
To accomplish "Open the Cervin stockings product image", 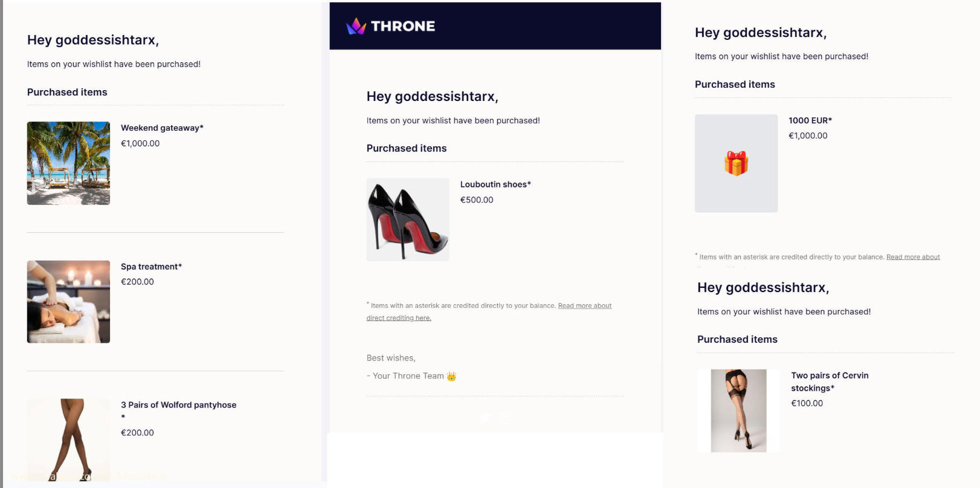I will [738, 411].
